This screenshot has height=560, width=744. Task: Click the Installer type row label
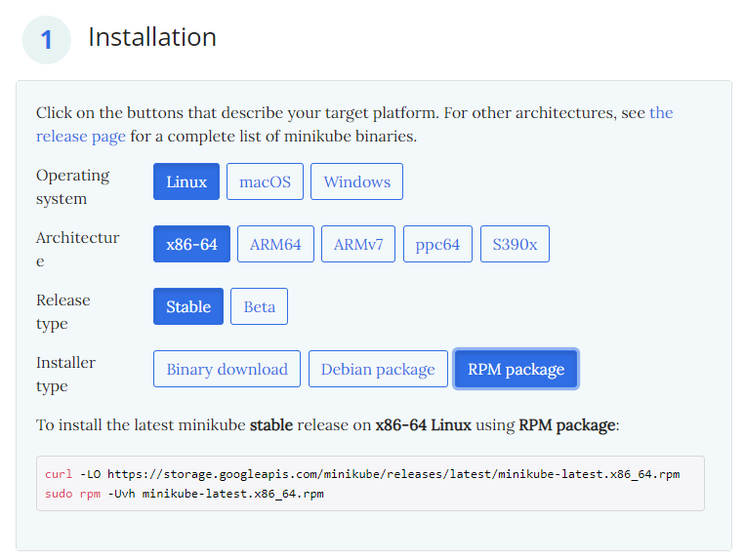[x=66, y=374]
